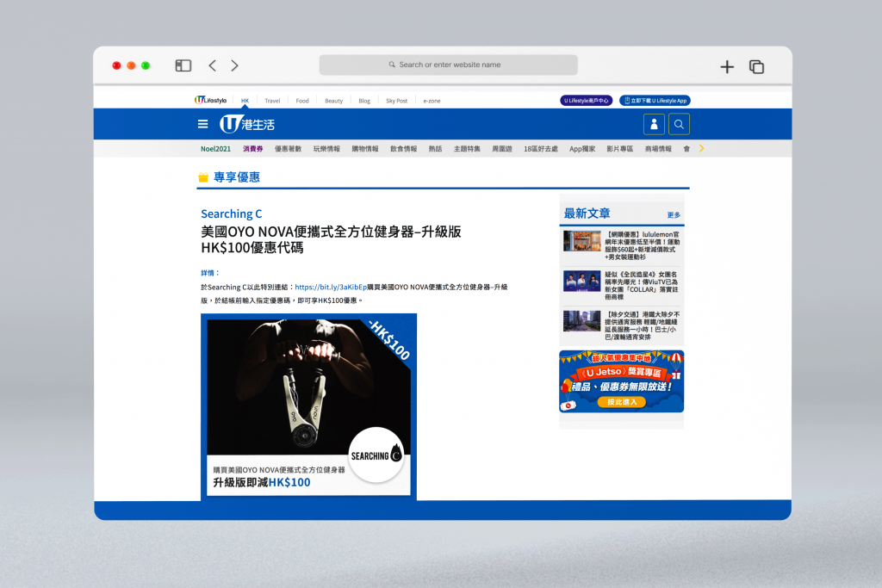This screenshot has width=882, height=588.
Task: Click the U Lifestyle logo in top bar
Action: 210,101
